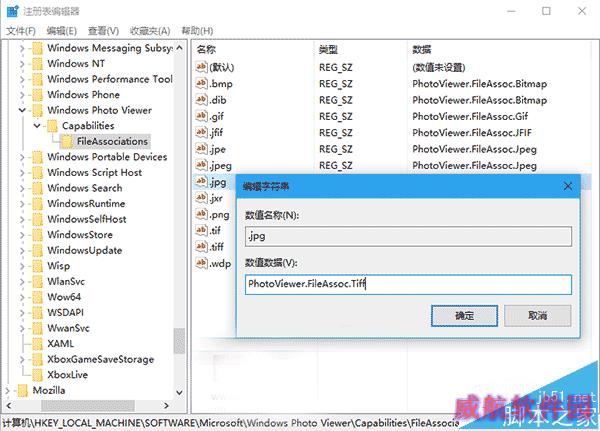The image size is (600, 431).
Task: Expand the Mozilla tree node
Action: [x=7, y=390]
